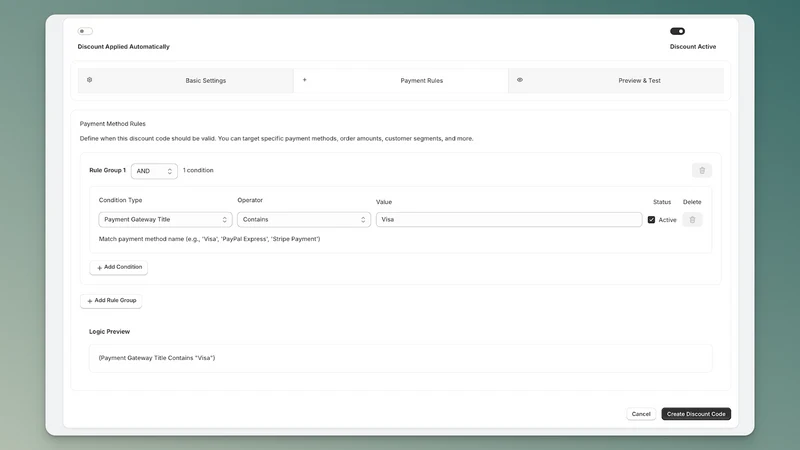
Task: Open the Contains operator dropdown
Action: pyautogui.click(x=304, y=219)
